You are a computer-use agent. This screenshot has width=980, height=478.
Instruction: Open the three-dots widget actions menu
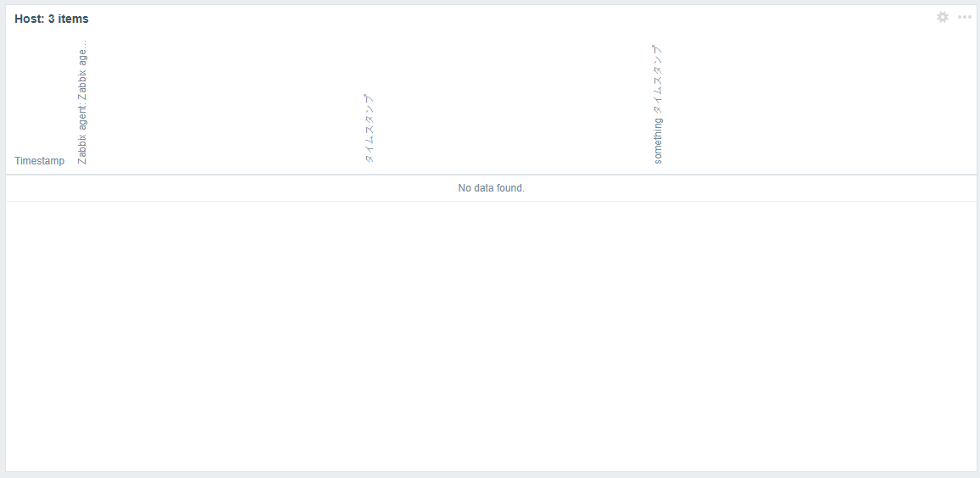click(965, 17)
